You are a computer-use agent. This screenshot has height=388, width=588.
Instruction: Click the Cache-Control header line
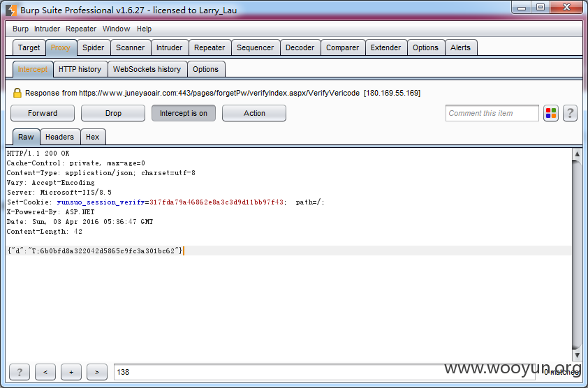(75, 163)
